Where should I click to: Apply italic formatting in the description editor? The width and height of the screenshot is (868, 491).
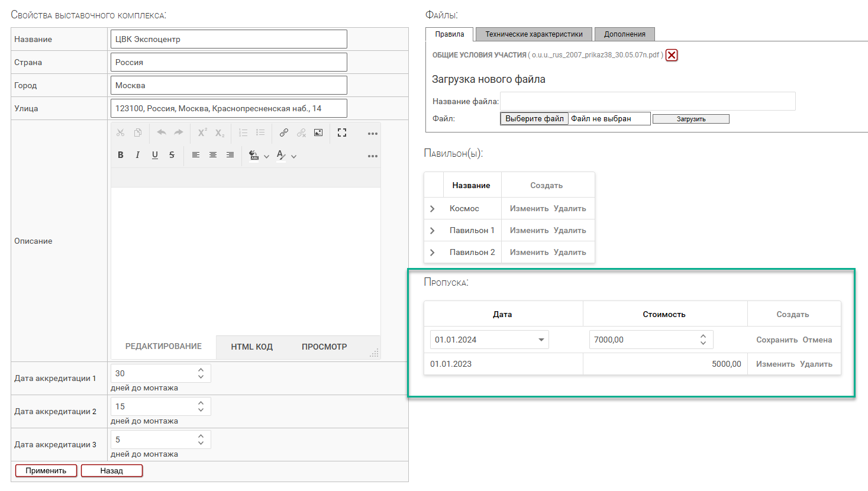coord(138,155)
